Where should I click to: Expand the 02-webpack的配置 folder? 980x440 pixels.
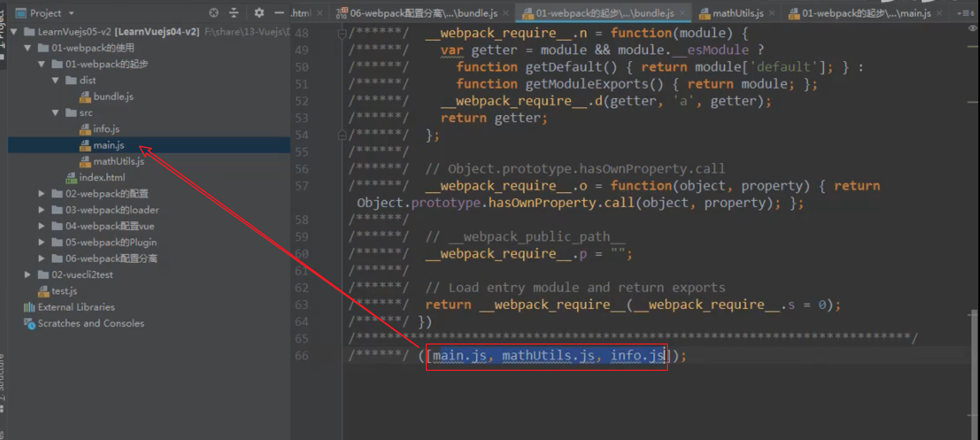tap(41, 194)
